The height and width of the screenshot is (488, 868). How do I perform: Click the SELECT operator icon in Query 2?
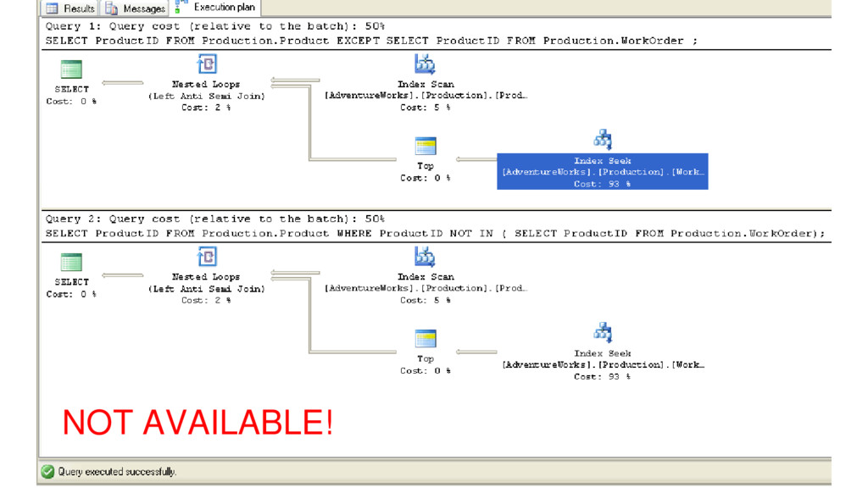pos(71,262)
